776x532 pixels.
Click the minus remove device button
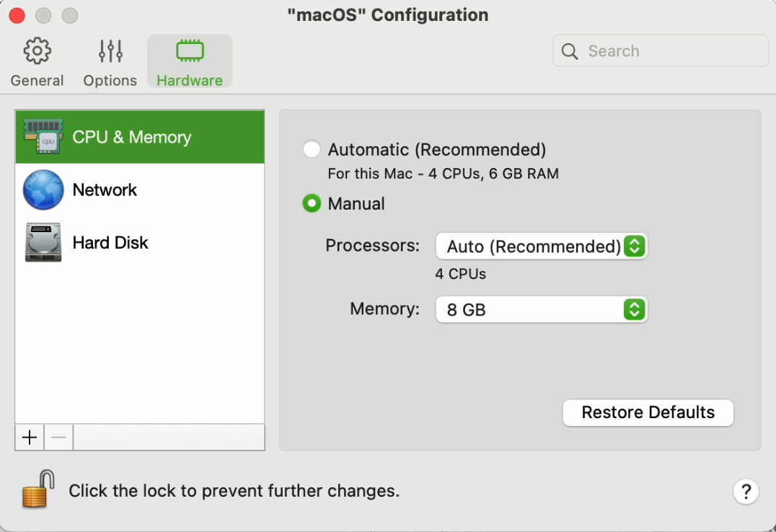[58, 438]
